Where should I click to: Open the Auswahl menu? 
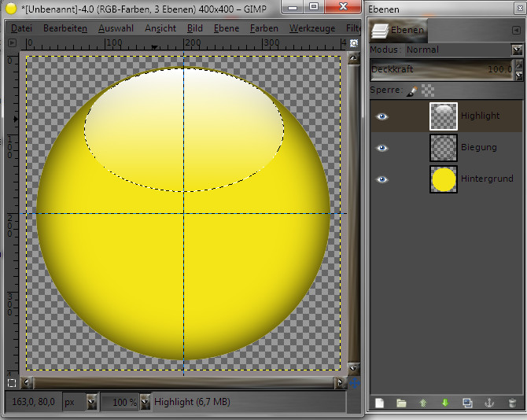click(116, 28)
